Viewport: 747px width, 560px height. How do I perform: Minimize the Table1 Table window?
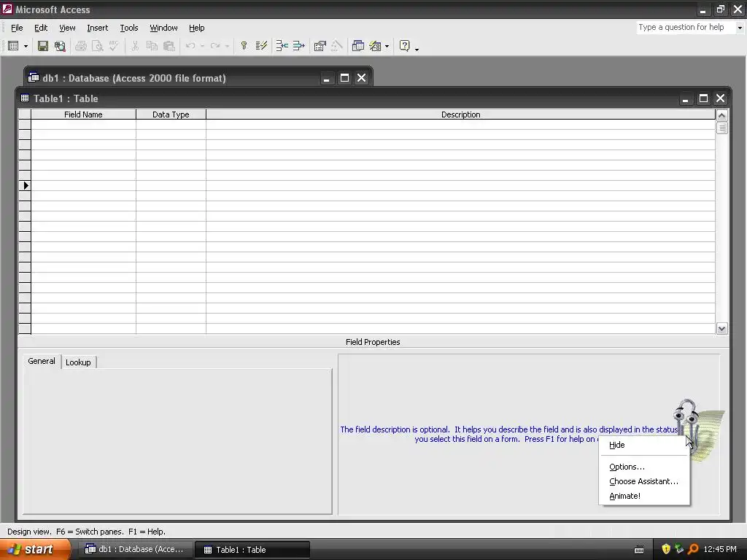[x=685, y=98]
